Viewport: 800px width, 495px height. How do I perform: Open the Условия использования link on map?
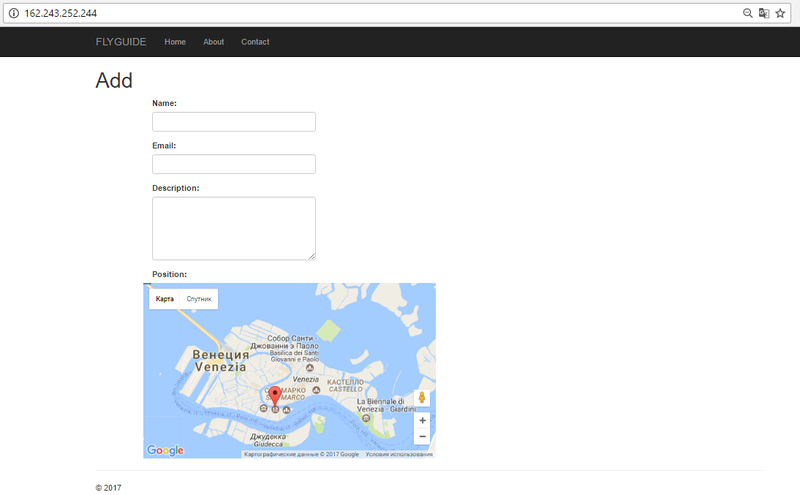pyautogui.click(x=399, y=454)
